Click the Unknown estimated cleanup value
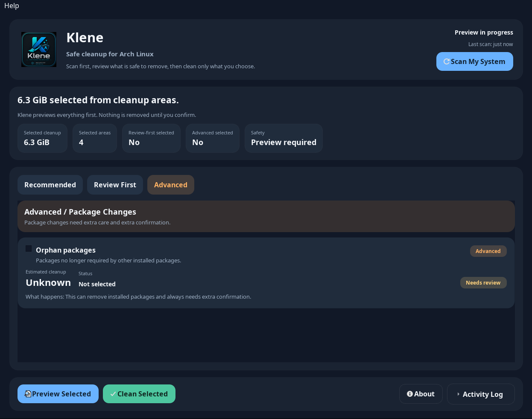 (48, 282)
